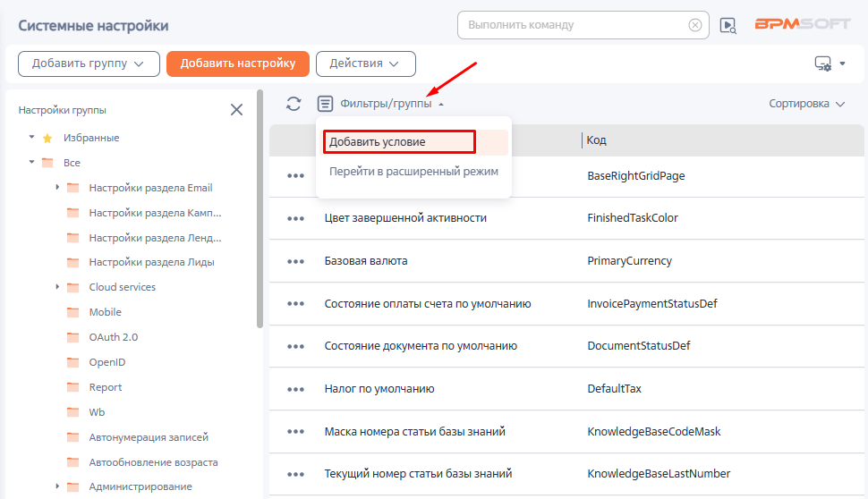Click the refresh list icon
The image size is (868, 499).
tap(294, 104)
